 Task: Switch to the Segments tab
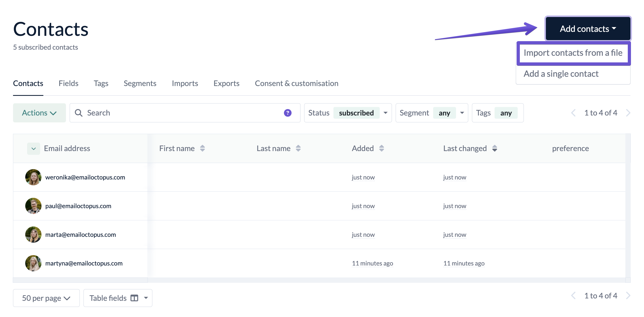tap(140, 83)
